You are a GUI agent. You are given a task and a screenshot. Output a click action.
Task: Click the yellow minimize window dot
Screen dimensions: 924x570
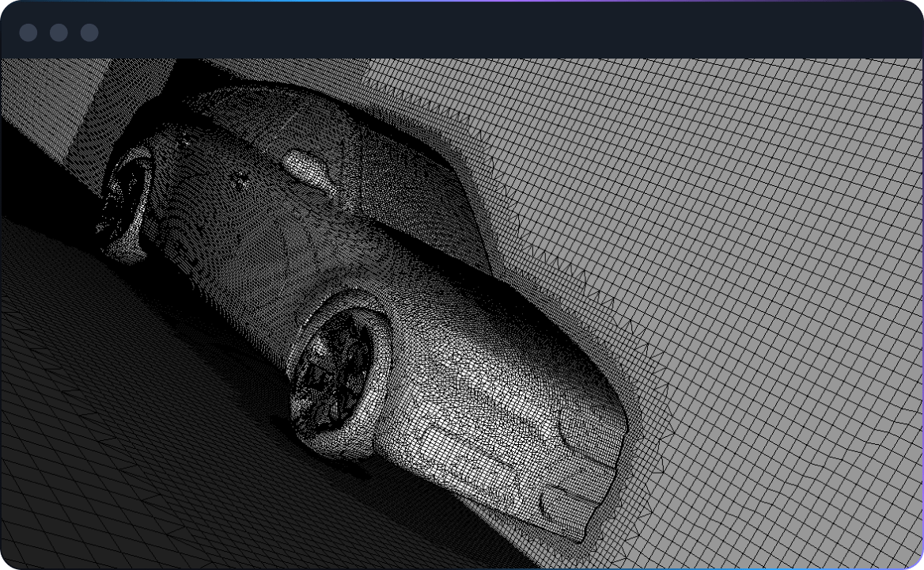click(x=56, y=32)
